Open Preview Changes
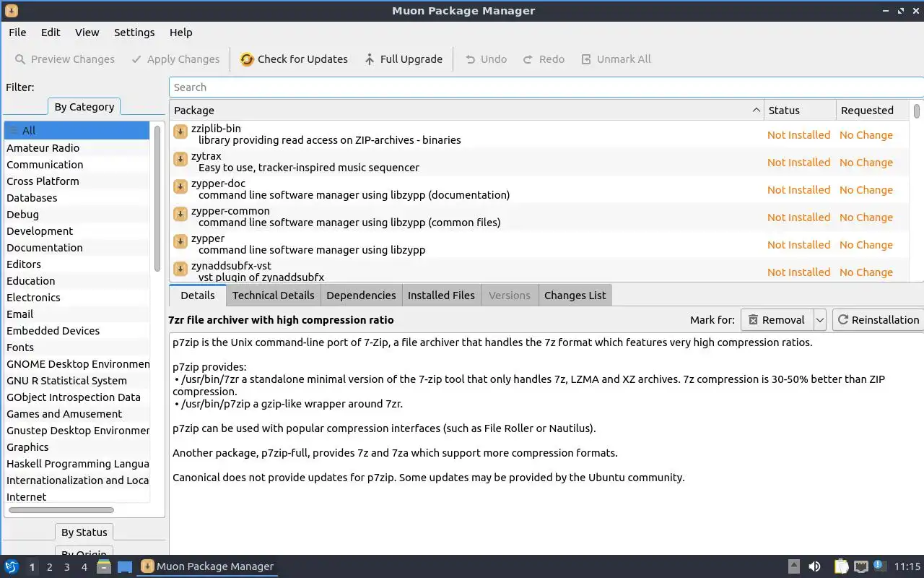Viewport: 924px width, 578px height. pyautogui.click(x=65, y=59)
